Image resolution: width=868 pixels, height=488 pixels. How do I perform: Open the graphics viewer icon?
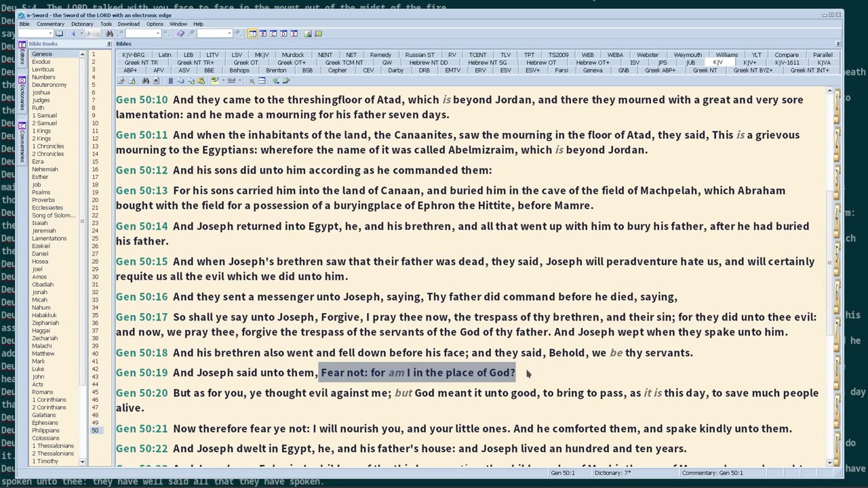click(x=308, y=33)
